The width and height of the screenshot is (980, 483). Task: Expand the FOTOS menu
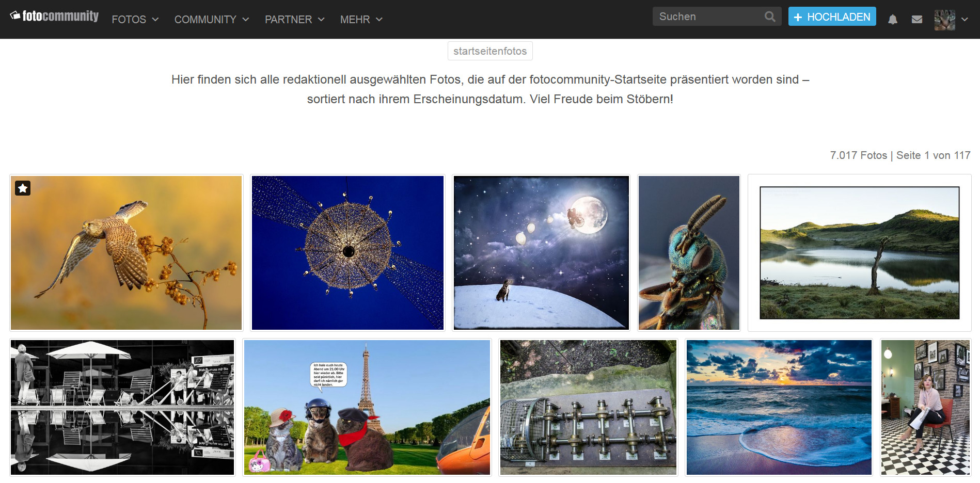(135, 20)
